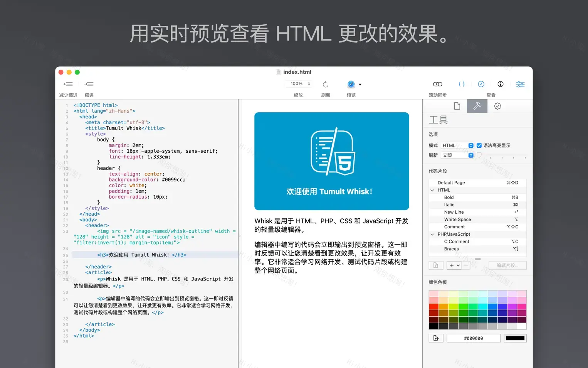Open the preview browser compass icon

tap(351, 84)
